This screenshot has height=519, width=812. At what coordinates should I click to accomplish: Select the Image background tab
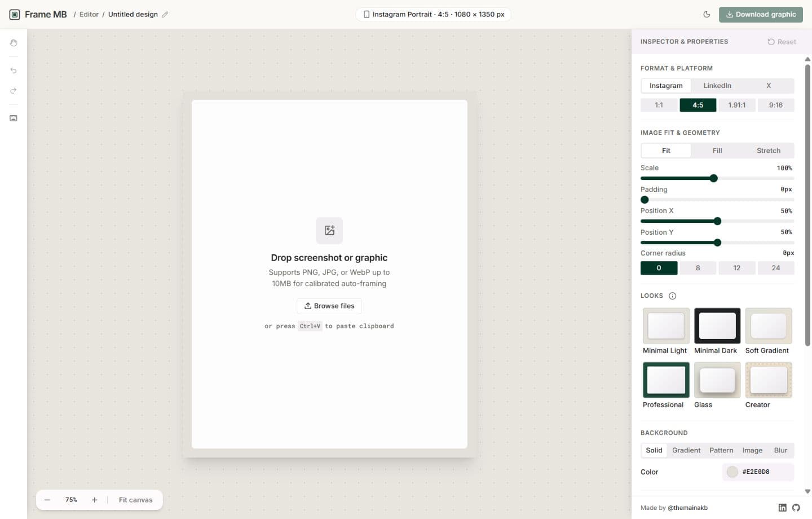(x=752, y=450)
